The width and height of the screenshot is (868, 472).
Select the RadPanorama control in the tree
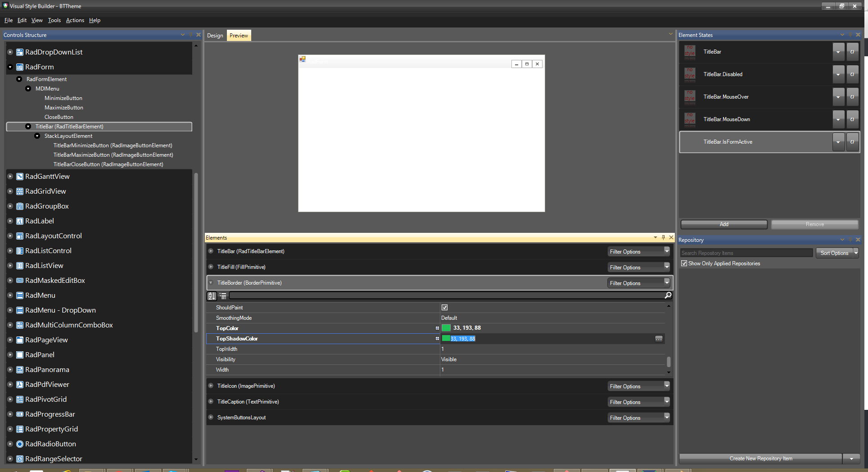tap(47, 370)
